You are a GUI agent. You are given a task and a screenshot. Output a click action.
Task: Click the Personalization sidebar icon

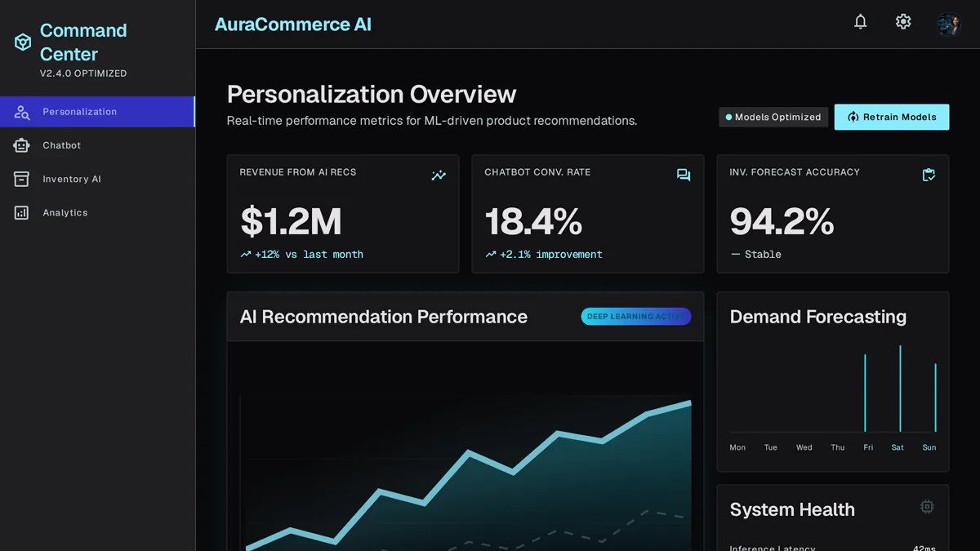click(22, 112)
